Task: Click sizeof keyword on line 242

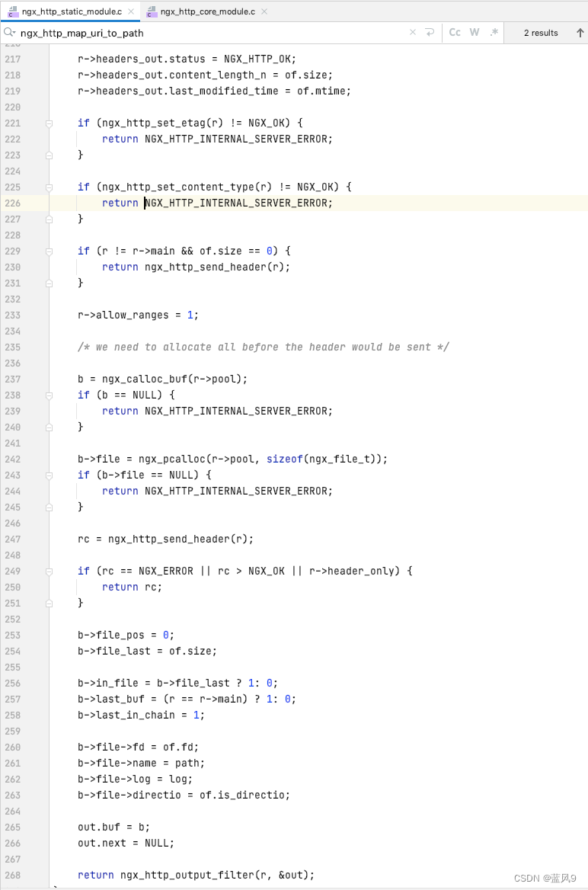Action: click(284, 459)
